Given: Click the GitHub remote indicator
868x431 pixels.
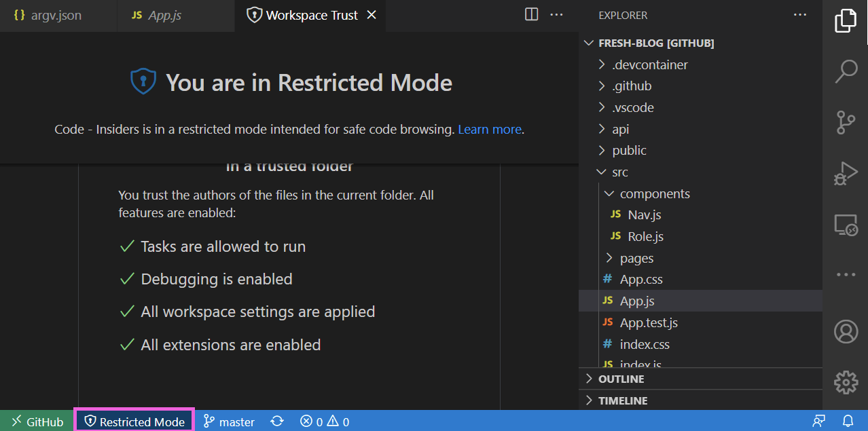Looking at the screenshot, I should (x=37, y=421).
